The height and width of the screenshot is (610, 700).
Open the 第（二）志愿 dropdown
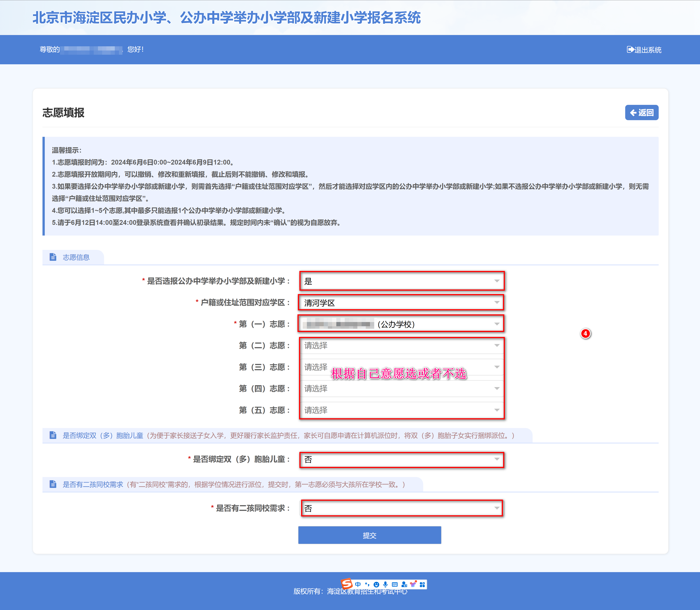click(x=402, y=346)
